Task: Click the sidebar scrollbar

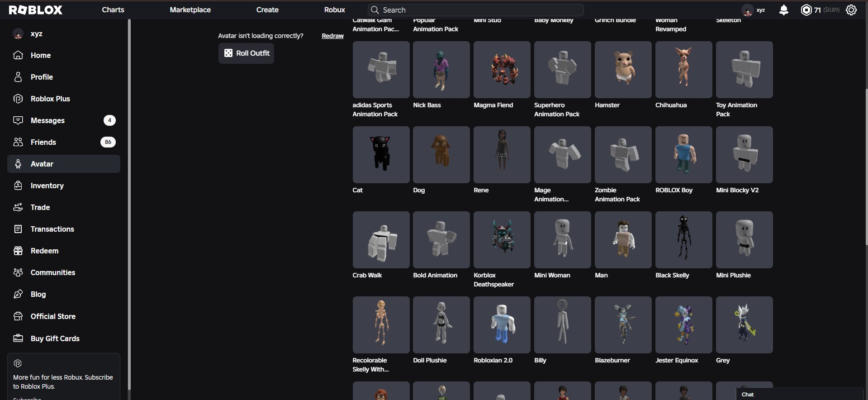Action: coord(129,204)
